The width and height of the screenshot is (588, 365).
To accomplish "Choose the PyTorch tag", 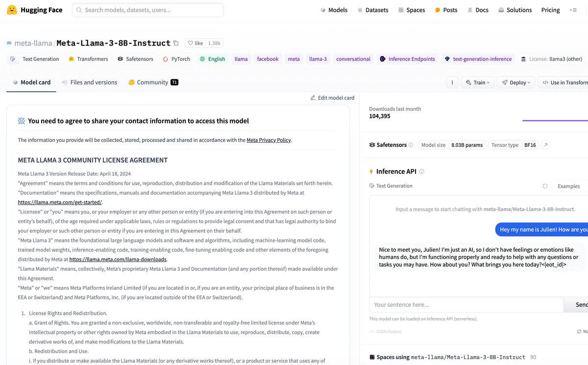I will [x=176, y=59].
